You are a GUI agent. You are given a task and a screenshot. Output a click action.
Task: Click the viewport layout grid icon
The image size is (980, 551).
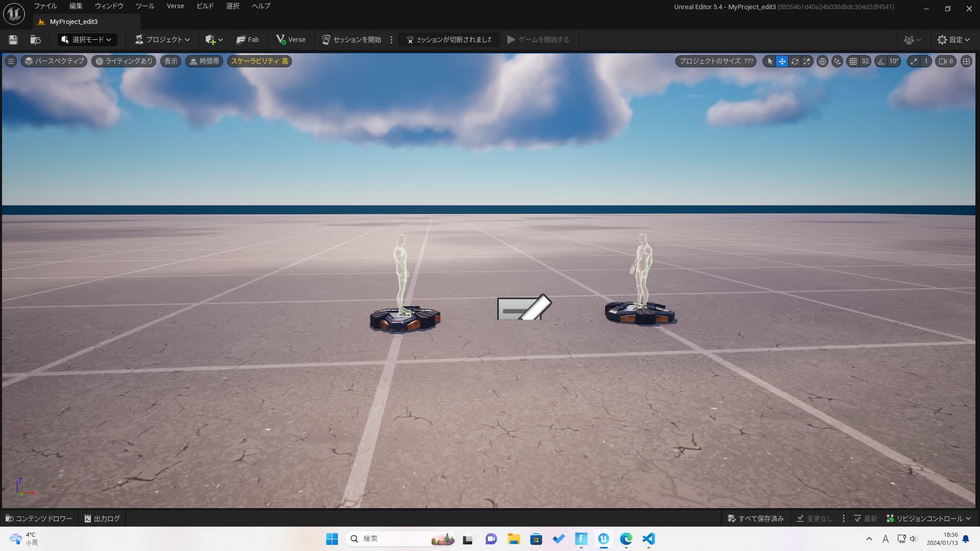966,61
